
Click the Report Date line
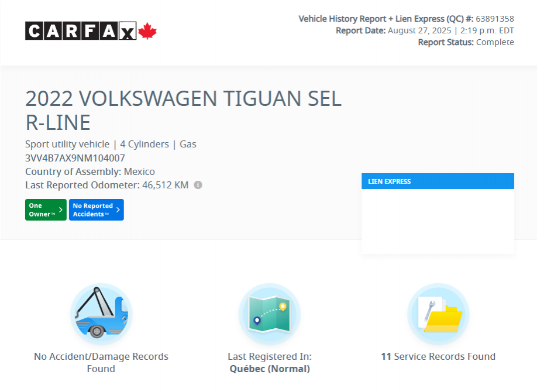pos(425,30)
